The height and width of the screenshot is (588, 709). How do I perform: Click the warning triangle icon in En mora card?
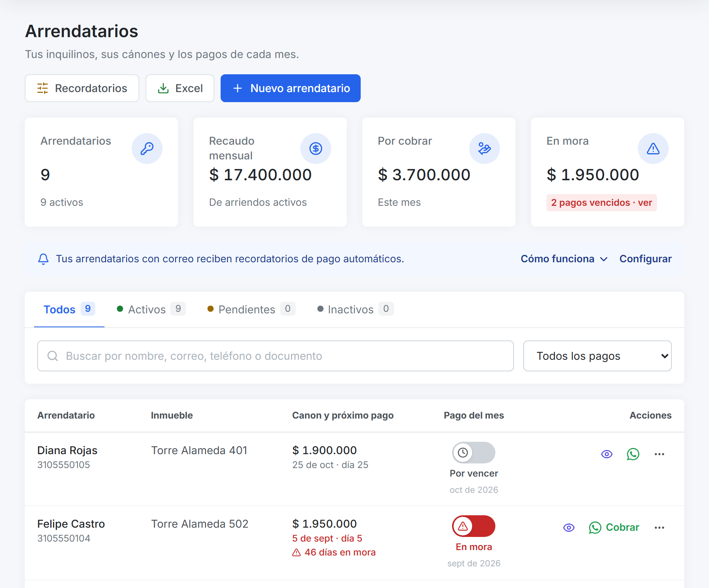[653, 149]
